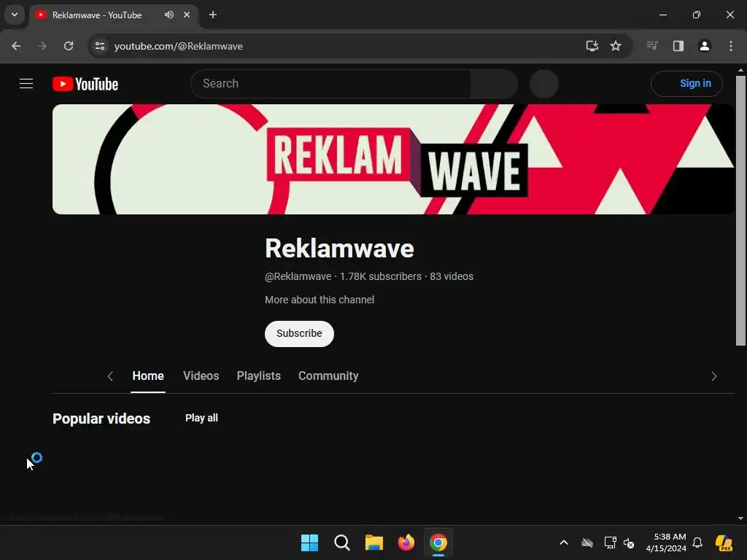Image resolution: width=747 pixels, height=560 pixels.
Task: Open a new Chrome tab
Action: (213, 15)
